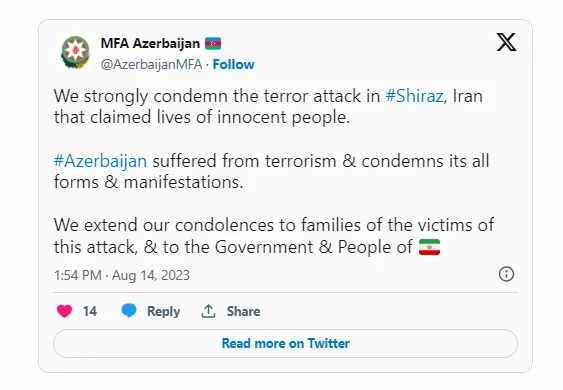Click Read more on Twitter
The image size is (563, 390).
pos(285,343)
